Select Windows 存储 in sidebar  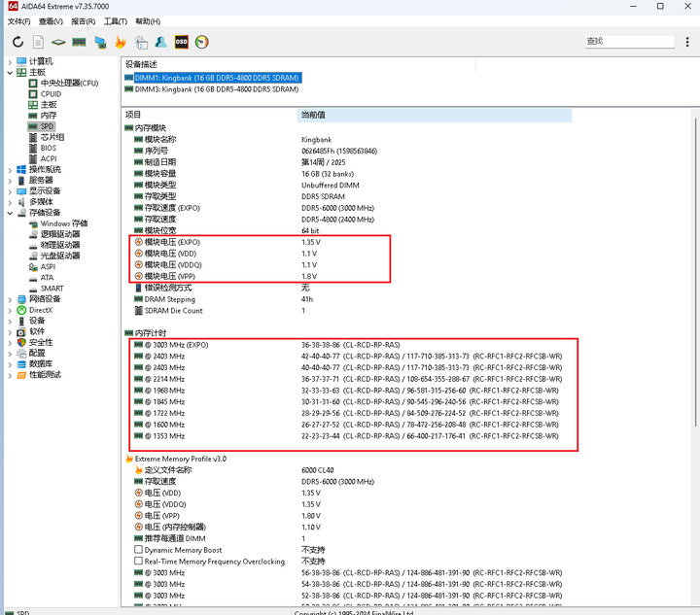coord(64,223)
